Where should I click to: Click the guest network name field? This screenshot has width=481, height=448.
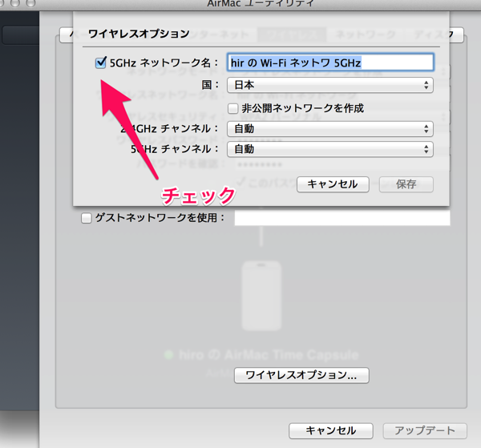pyautogui.click(x=342, y=217)
